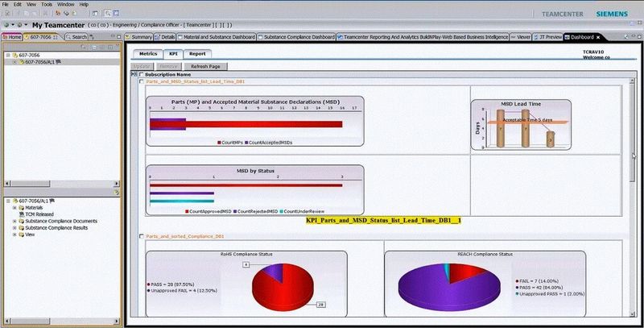The height and width of the screenshot is (328, 644).
Task: Click the Refresh Page button
Action: click(x=205, y=66)
